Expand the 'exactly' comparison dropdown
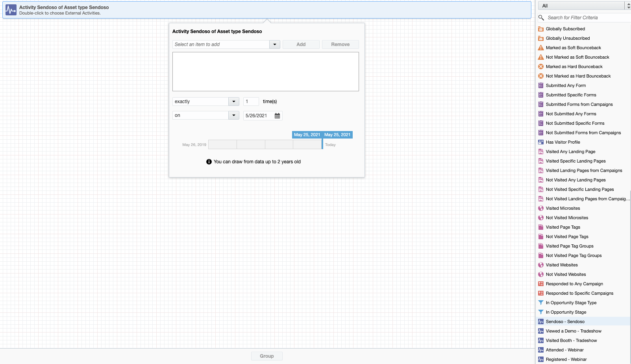 [x=233, y=102]
